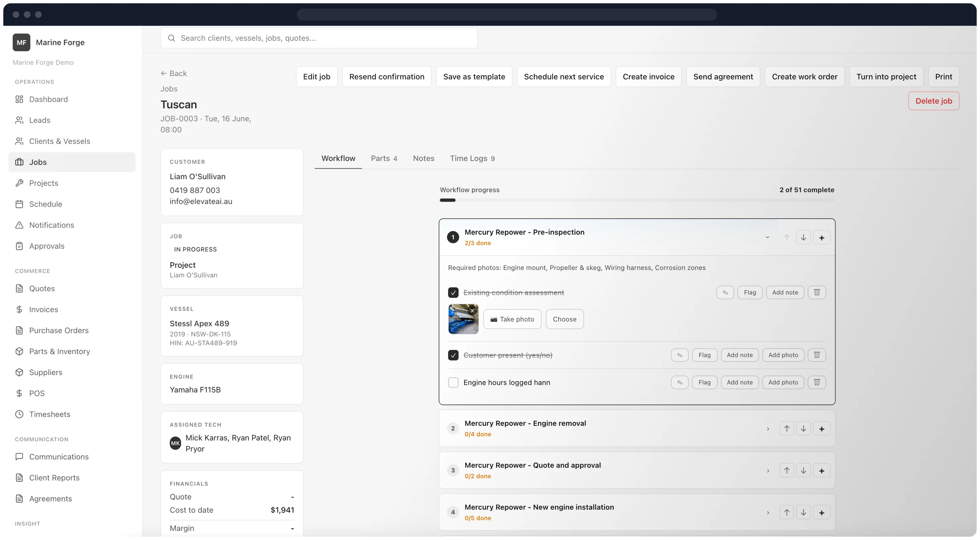Move Engine removal step down with arrow icon
Screen dimensions: 980x540
pyautogui.click(x=803, y=428)
